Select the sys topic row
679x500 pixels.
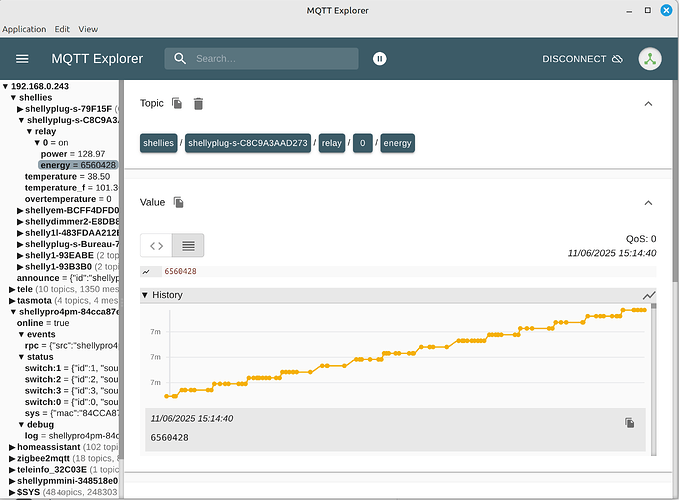[71, 413]
